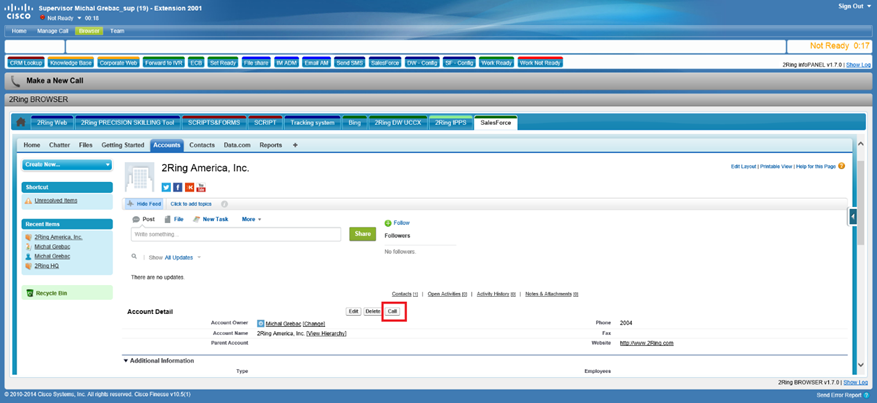Screen dimensions: 877x403
Task: Click the green Share button
Action: coord(362,234)
